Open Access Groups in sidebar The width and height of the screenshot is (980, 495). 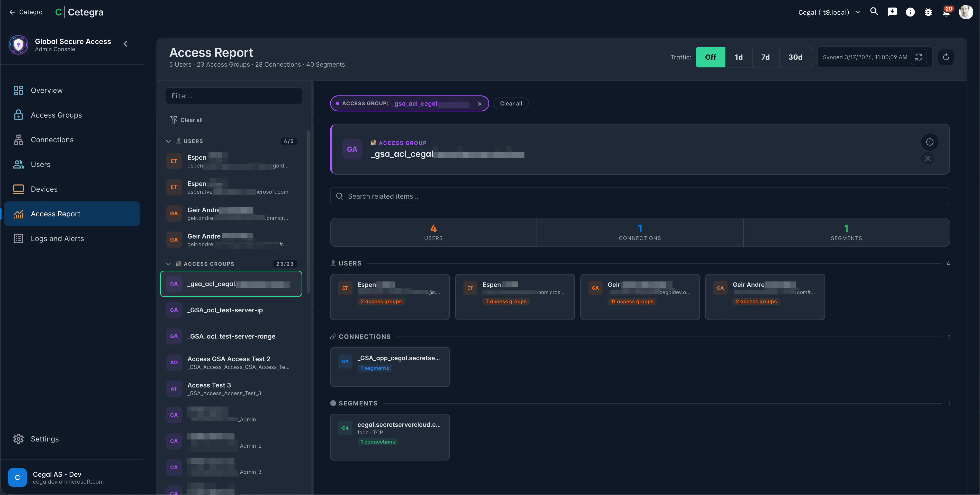click(x=72, y=115)
